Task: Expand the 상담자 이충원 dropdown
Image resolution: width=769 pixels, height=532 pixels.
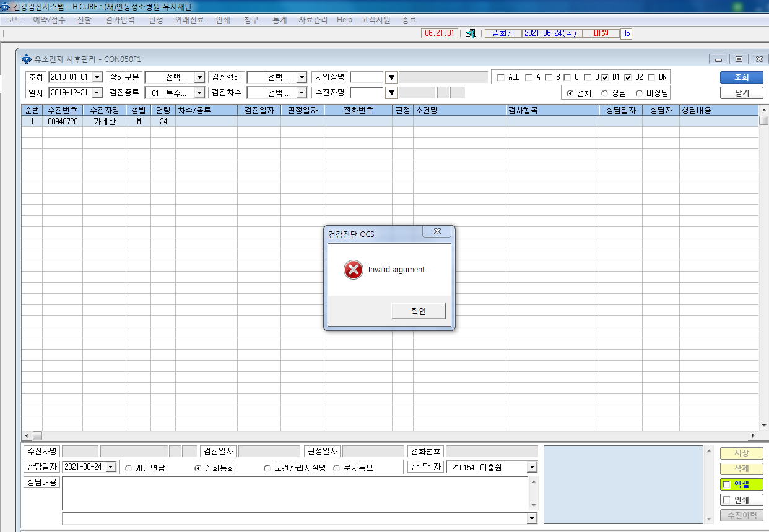Action: [x=532, y=467]
